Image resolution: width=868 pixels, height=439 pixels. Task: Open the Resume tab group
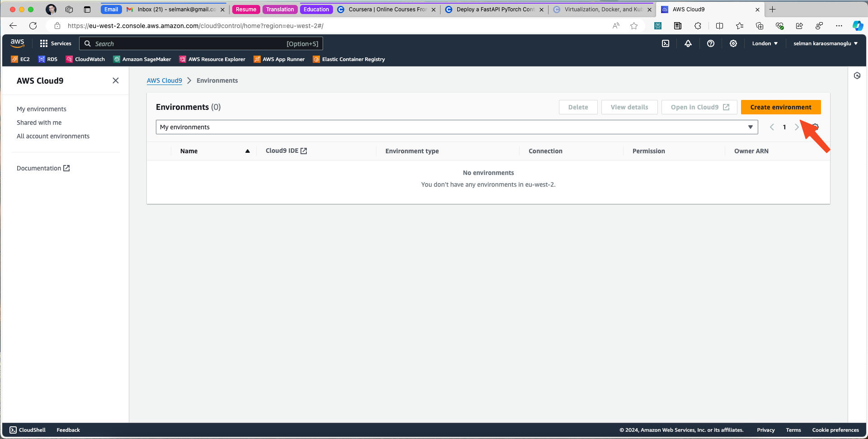(x=246, y=9)
